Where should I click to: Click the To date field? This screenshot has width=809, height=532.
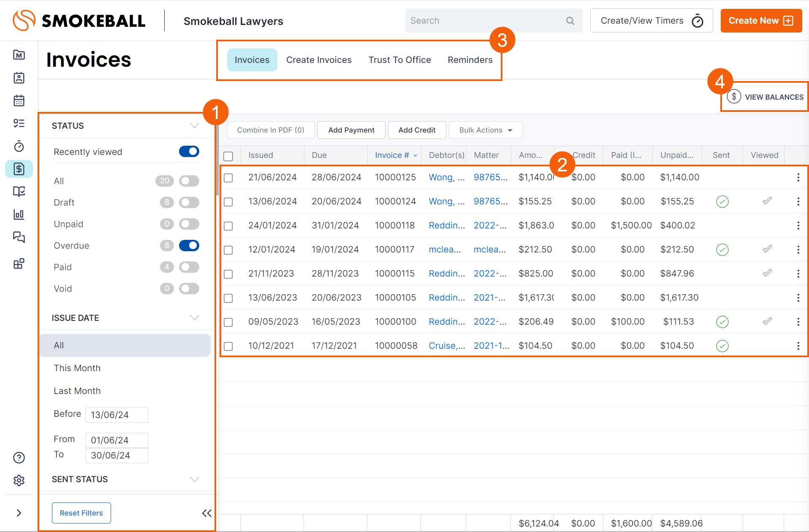[x=117, y=456]
